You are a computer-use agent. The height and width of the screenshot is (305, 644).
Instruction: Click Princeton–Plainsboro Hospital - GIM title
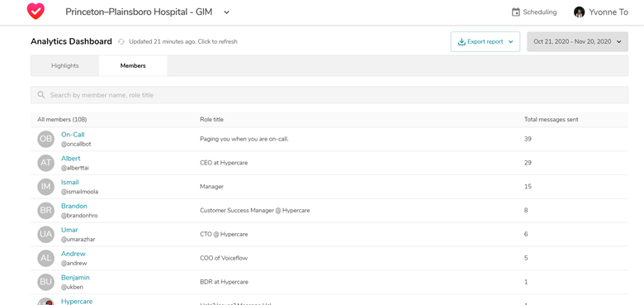tap(139, 12)
